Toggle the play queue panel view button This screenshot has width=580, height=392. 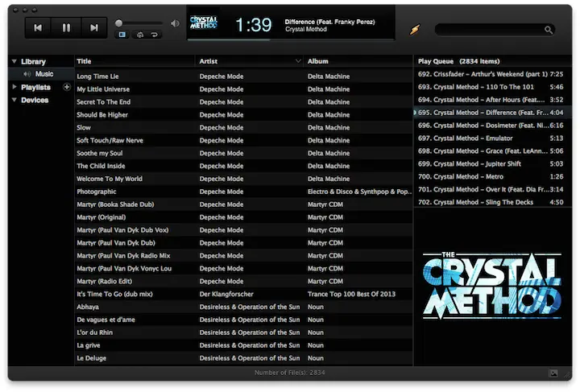122,35
